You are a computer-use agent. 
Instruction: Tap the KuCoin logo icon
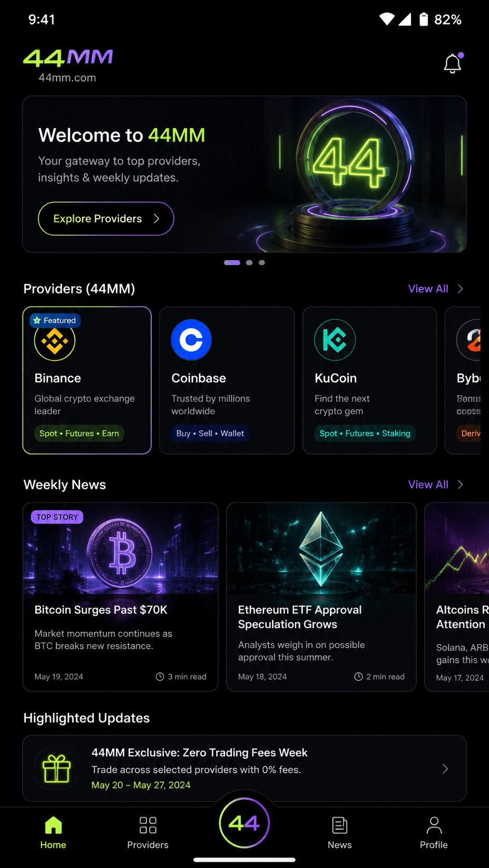click(x=335, y=340)
